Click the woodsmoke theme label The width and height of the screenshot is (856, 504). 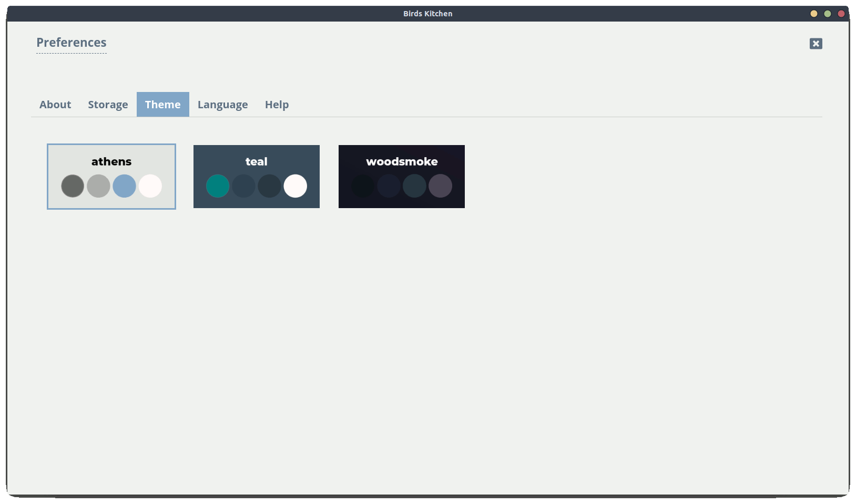[x=402, y=161]
